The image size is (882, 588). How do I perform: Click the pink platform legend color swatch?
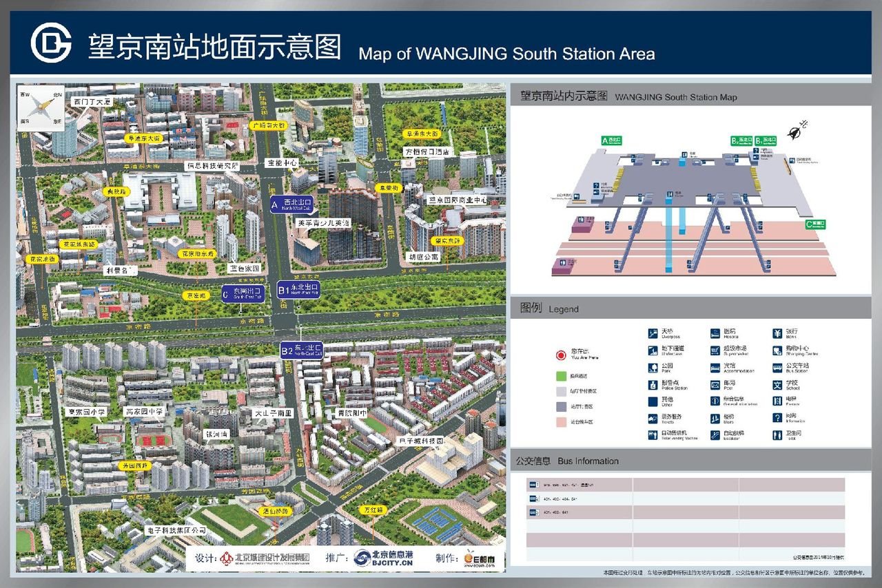pyautogui.click(x=561, y=421)
